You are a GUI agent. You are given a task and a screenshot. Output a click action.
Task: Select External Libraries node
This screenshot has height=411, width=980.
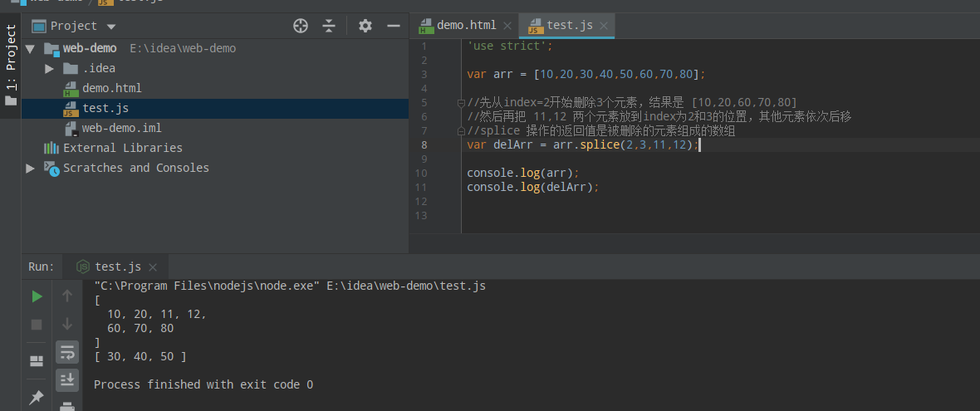point(123,148)
